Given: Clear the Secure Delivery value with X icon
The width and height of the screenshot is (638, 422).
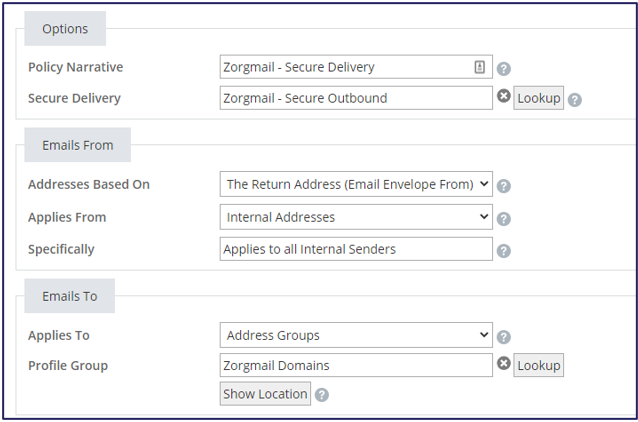Looking at the screenshot, I should [504, 97].
